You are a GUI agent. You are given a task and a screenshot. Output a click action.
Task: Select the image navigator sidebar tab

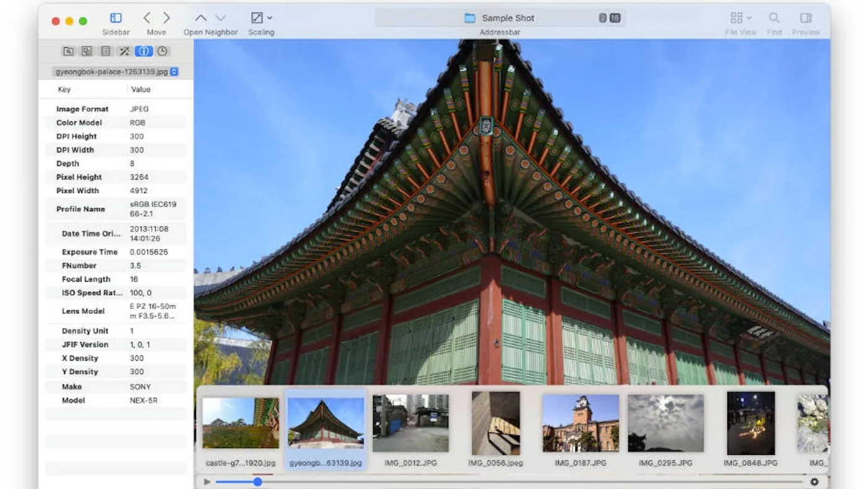pos(87,51)
